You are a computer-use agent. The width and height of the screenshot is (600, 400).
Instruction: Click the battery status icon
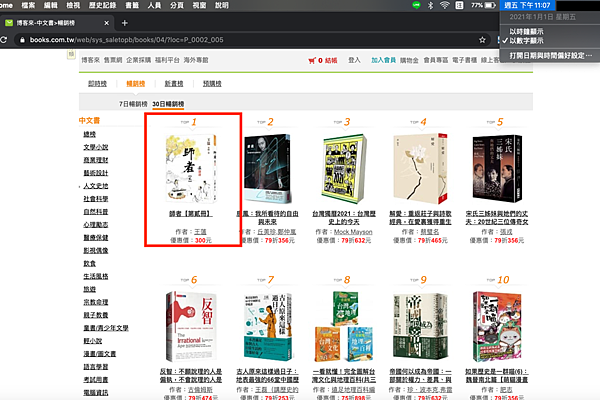tap(490, 5)
